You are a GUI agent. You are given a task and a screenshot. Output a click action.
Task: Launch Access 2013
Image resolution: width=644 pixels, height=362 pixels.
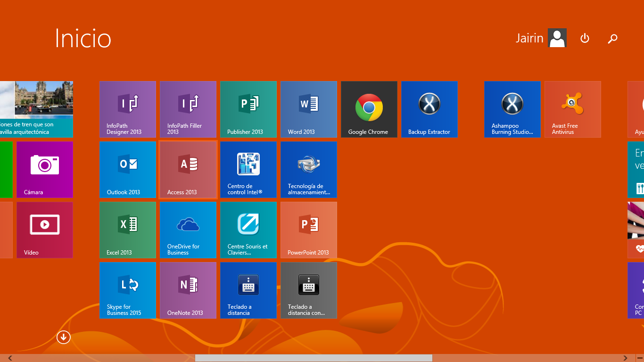[188, 169]
